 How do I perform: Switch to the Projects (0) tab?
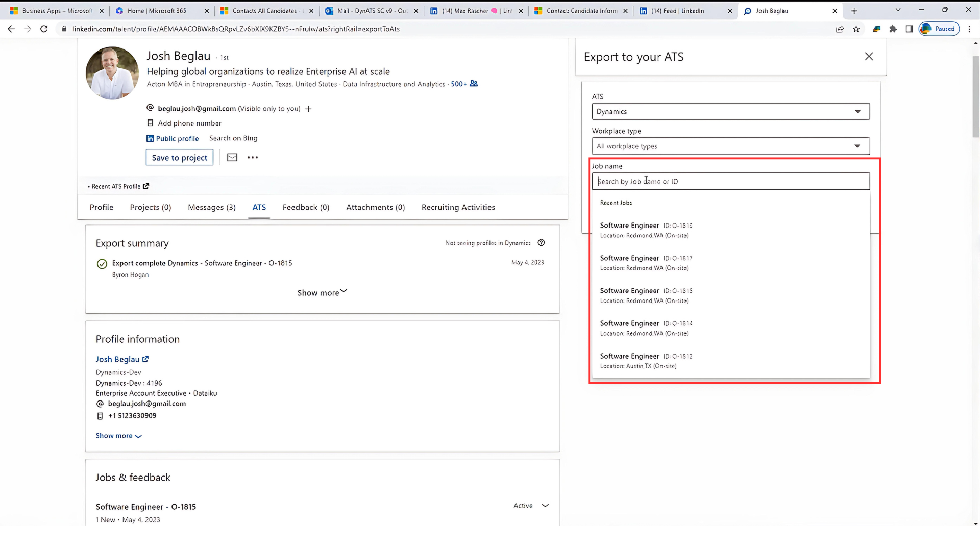[x=151, y=207]
